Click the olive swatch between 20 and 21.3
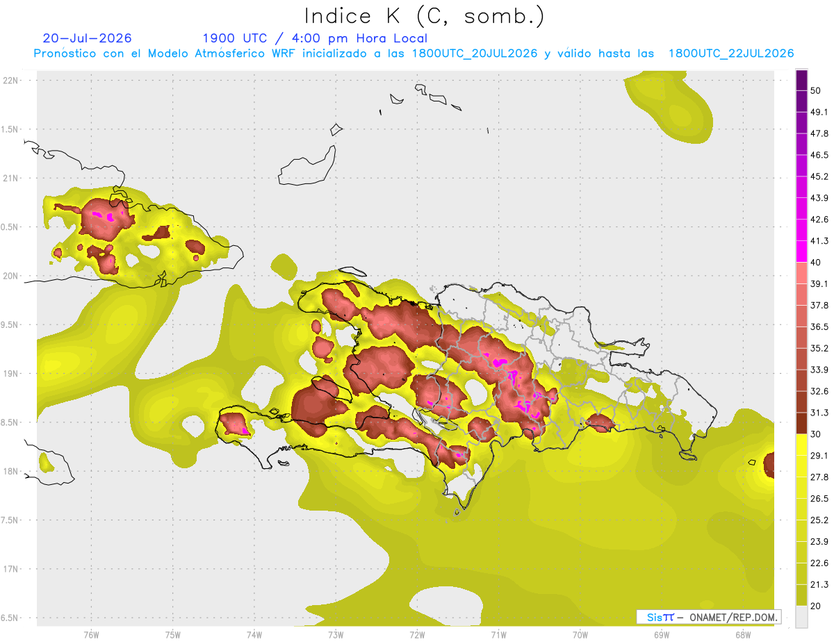Screen dimensions: 834x644 pos(801,595)
